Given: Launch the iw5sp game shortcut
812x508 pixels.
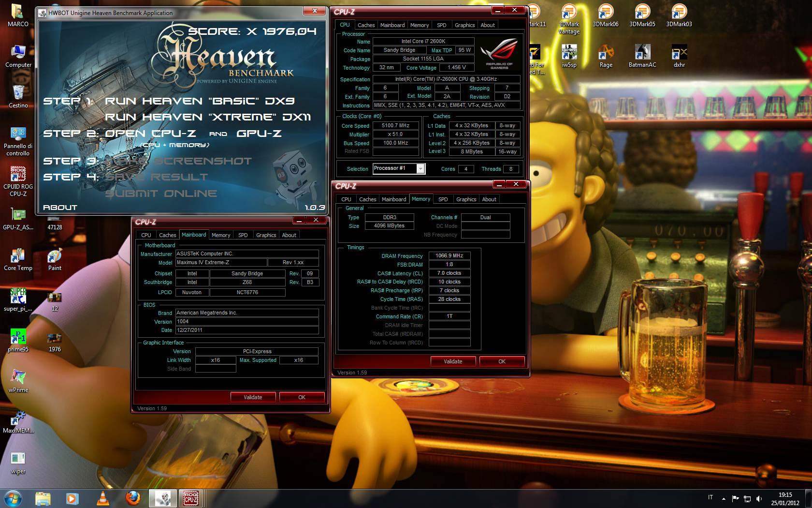Looking at the screenshot, I should coord(569,56).
